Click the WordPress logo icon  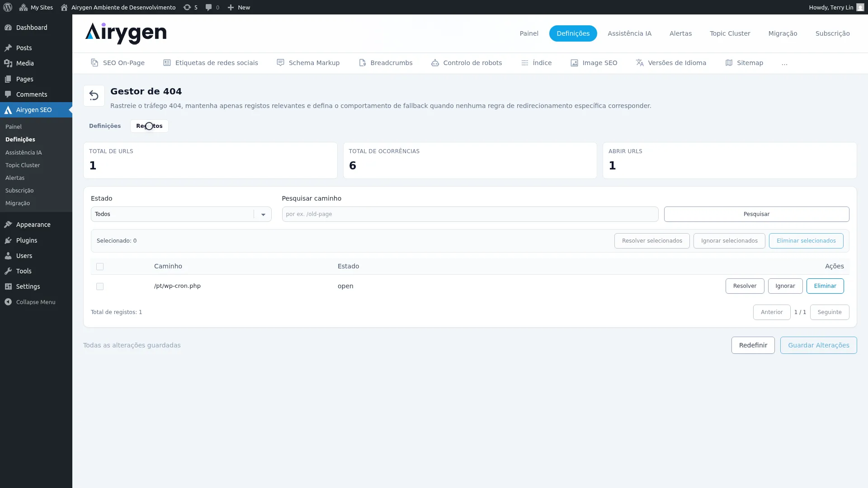click(8, 7)
